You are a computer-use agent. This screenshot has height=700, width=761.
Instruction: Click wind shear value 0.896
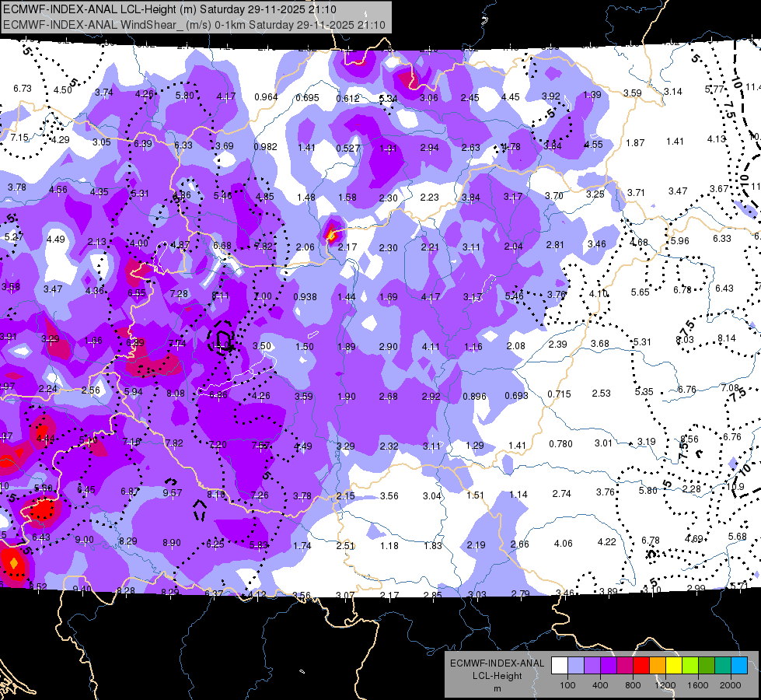pos(475,397)
